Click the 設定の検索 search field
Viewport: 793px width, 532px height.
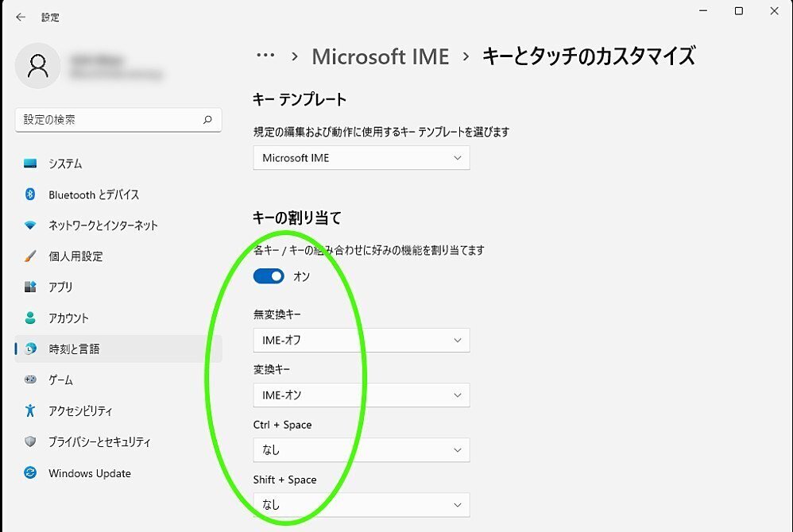[118, 120]
